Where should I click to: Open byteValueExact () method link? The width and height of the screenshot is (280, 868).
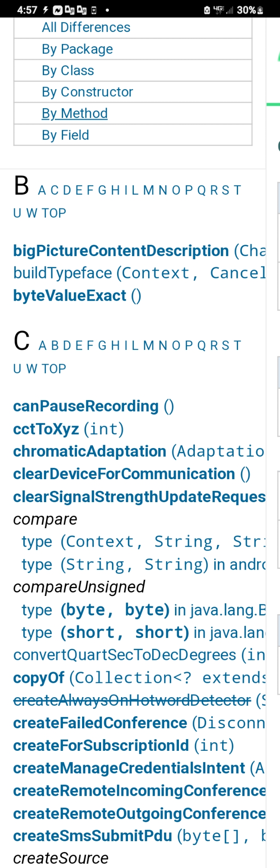tap(77, 296)
